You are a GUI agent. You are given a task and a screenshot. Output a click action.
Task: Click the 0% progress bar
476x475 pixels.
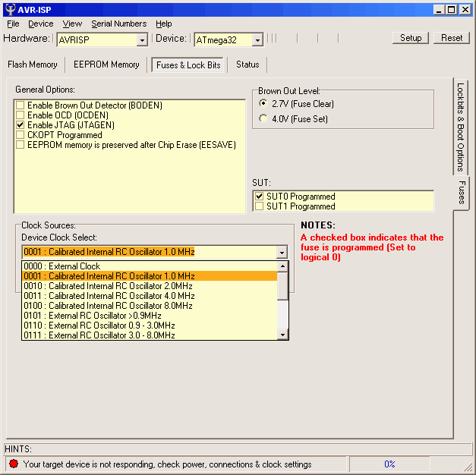(389, 464)
